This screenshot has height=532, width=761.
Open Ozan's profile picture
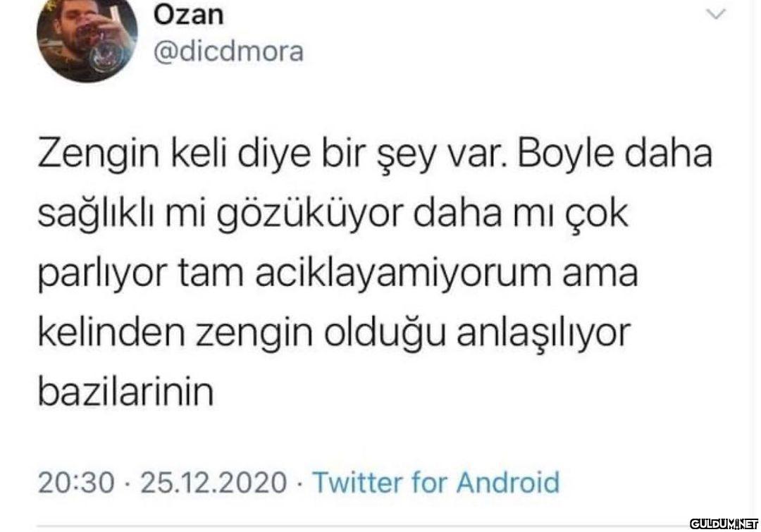(87, 38)
